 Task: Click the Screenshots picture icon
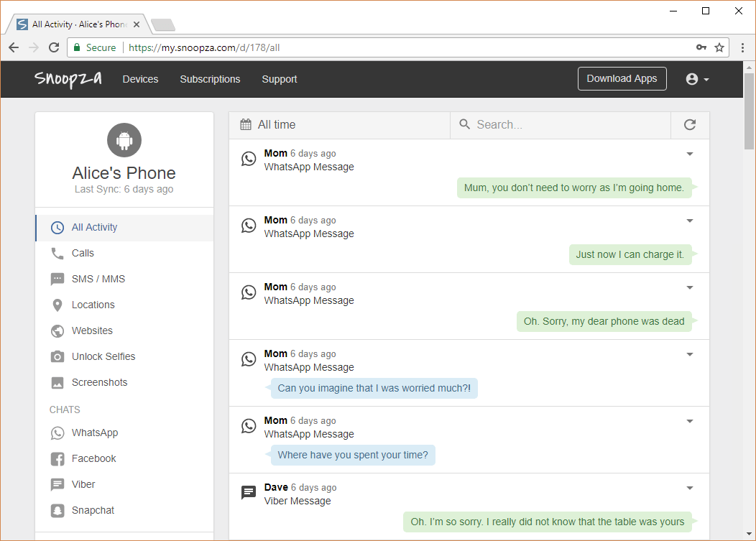57,383
